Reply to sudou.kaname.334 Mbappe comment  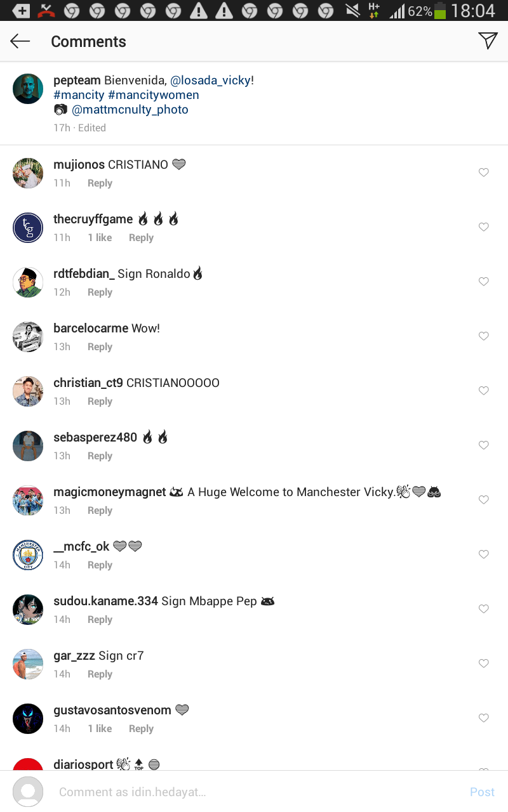pos(100,620)
